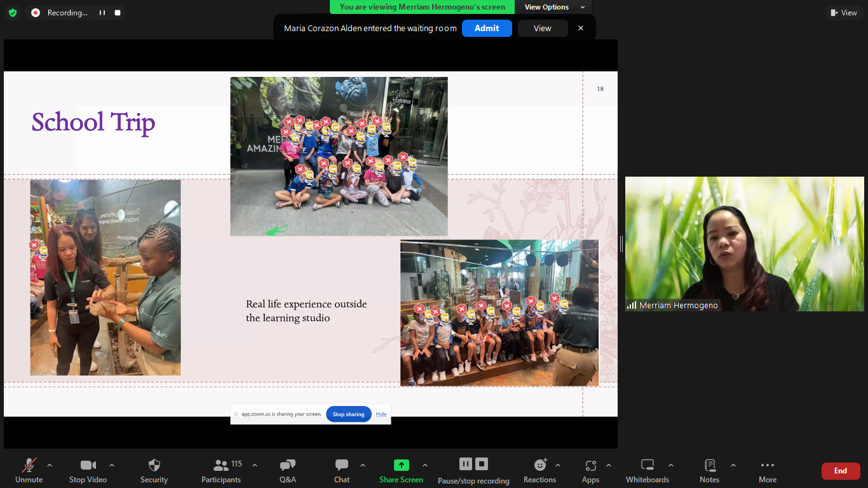This screenshot has width=868, height=488.
Task: Open the More menu
Action: coord(767,470)
